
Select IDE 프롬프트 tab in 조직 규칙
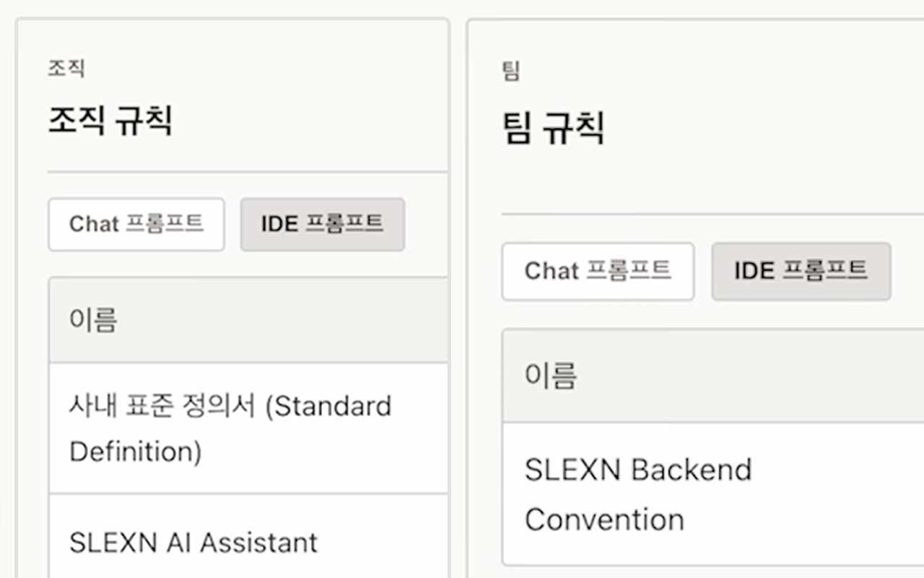(x=323, y=224)
